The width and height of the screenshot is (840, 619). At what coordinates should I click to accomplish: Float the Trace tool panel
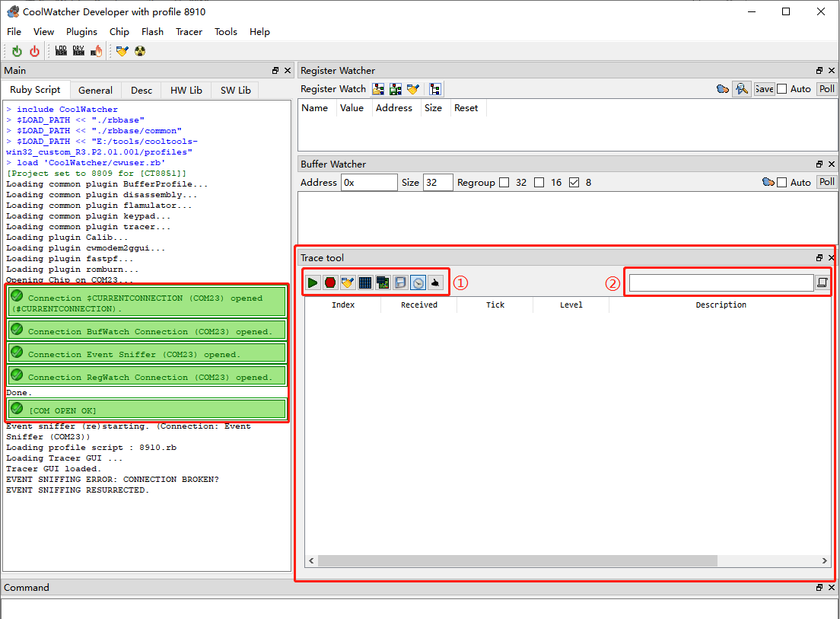(819, 258)
